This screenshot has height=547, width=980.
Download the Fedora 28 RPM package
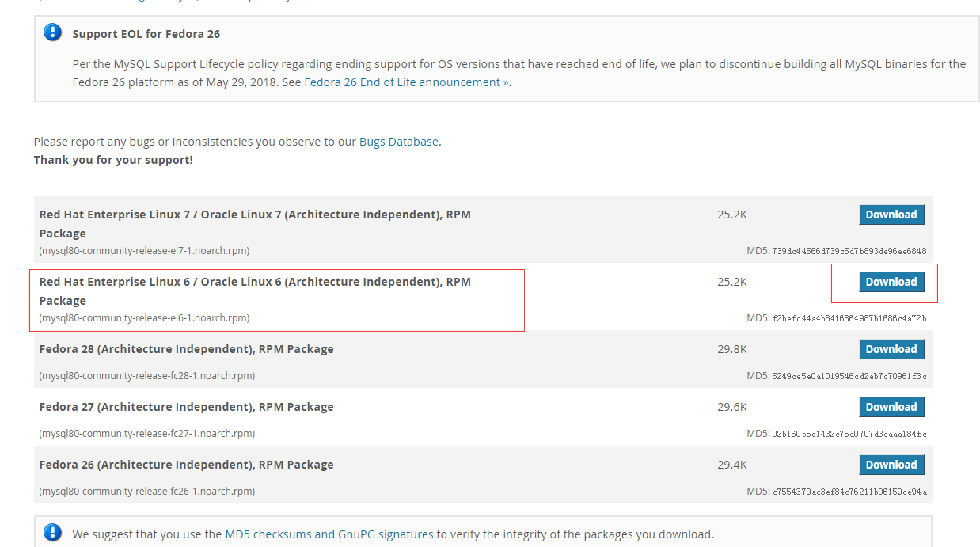(891, 349)
